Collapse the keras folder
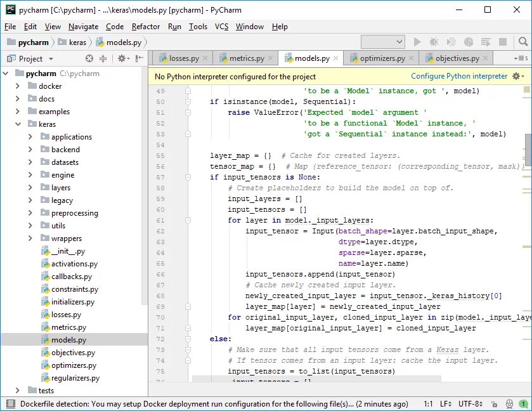532x411 pixels. (18, 124)
